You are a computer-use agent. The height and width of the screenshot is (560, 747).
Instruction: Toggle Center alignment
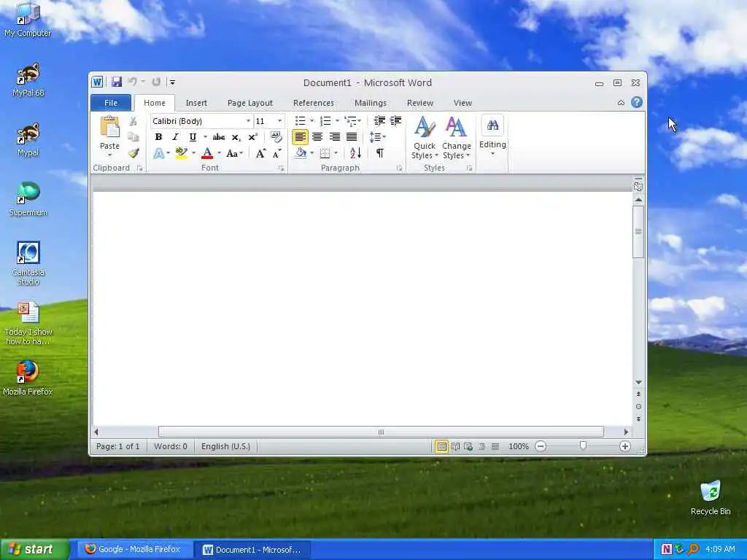(x=317, y=137)
